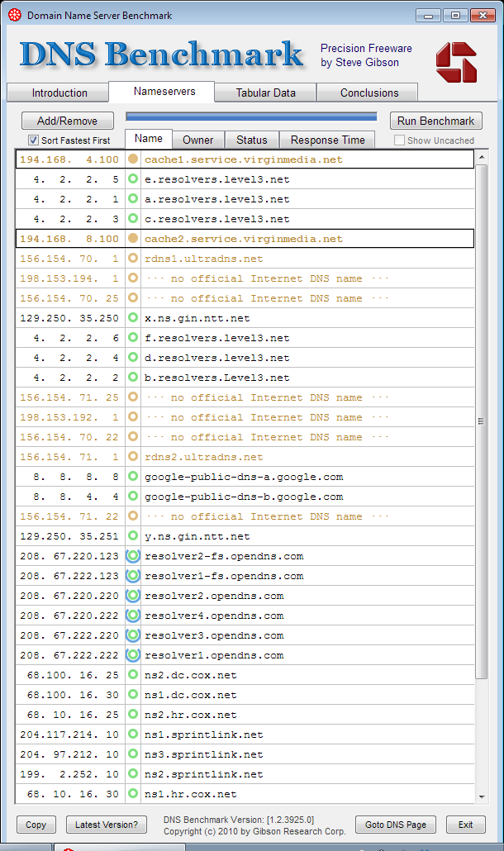Select the ns3.sprintlink.net row
This screenshot has height=851, width=504.
245,754
